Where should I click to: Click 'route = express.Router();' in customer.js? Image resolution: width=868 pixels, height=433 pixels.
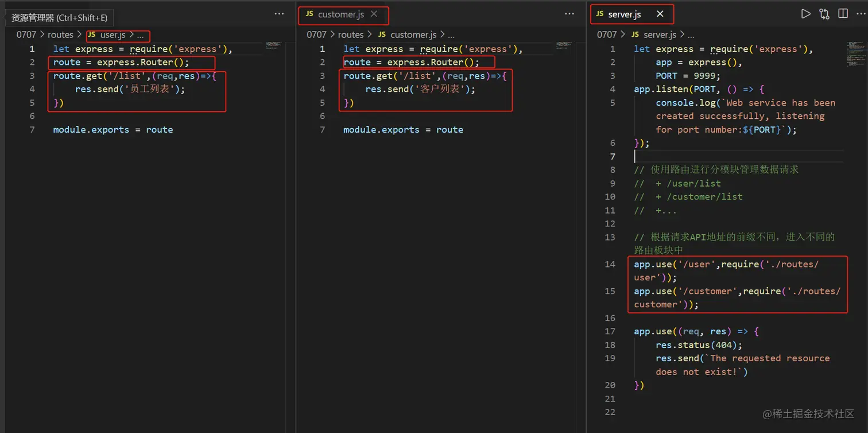click(412, 63)
